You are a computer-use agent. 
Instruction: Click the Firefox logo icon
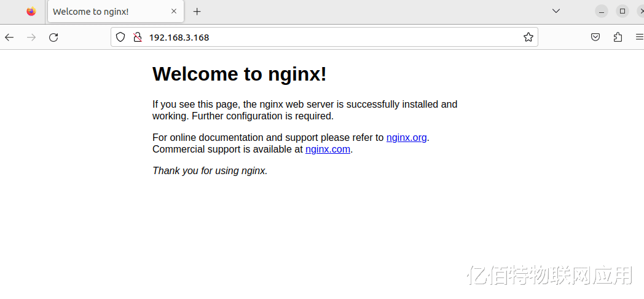(31, 12)
